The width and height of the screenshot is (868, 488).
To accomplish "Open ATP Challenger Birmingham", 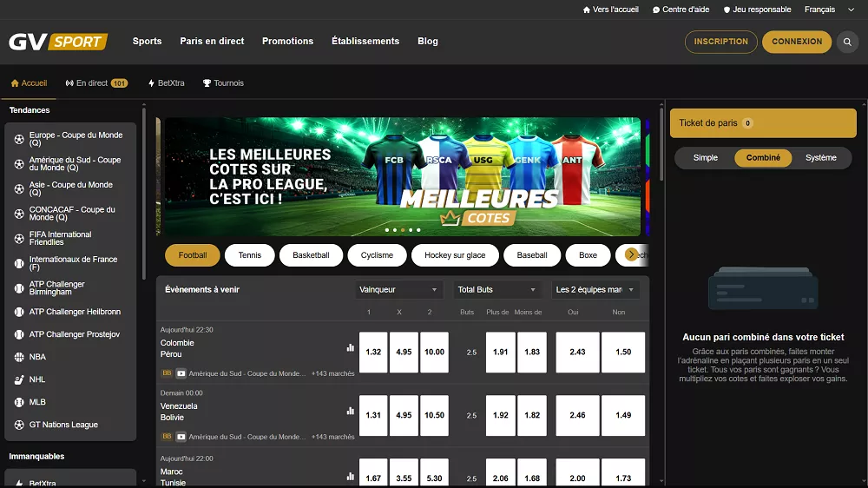I will tap(70, 288).
